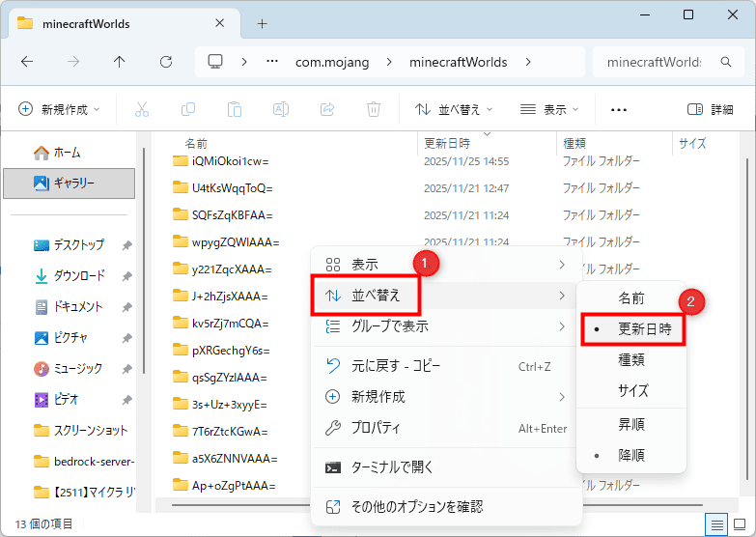The height and width of the screenshot is (537, 756).
Task: Sort by Type (種類) in submenu
Action: (631, 360)
